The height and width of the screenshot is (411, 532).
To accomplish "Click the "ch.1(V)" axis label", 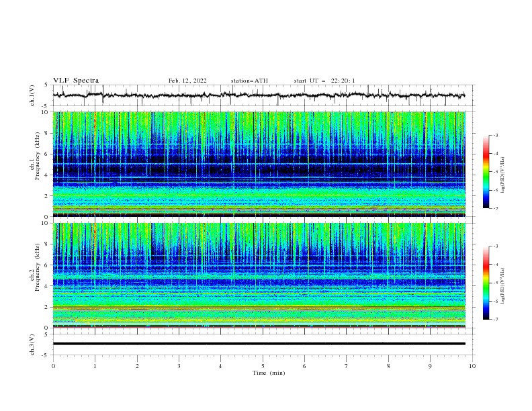I will click(32, 95).
